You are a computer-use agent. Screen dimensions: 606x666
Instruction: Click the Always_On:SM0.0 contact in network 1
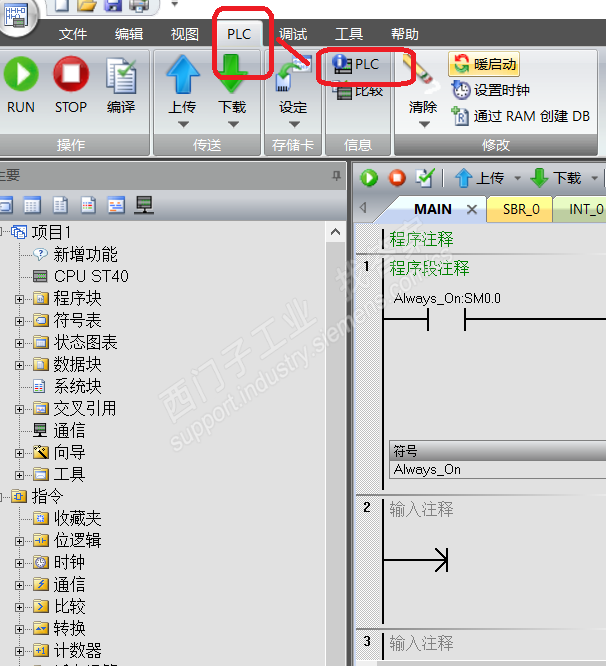(446, 319)
